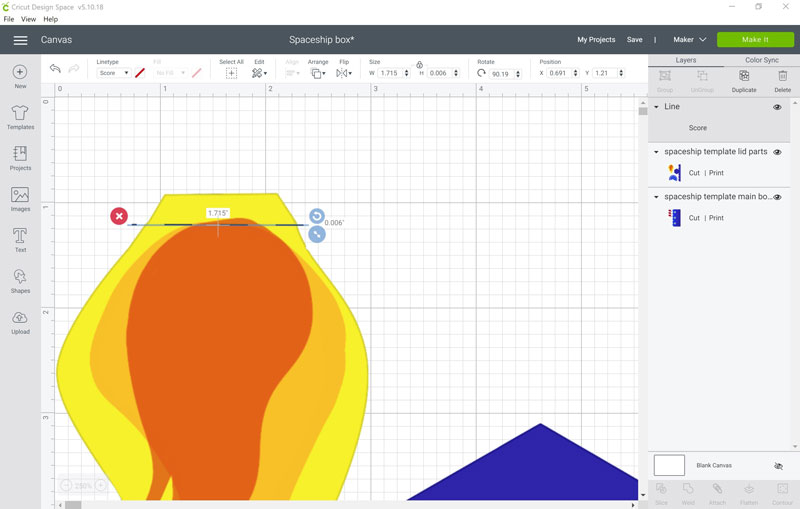Viewport: 800px width, 509px height.
Task: Click the Weld tool icon
Action: point(688,489)
